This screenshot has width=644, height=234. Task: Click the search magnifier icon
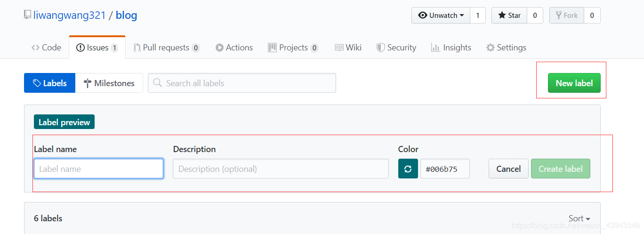click(x=158, y=83)
